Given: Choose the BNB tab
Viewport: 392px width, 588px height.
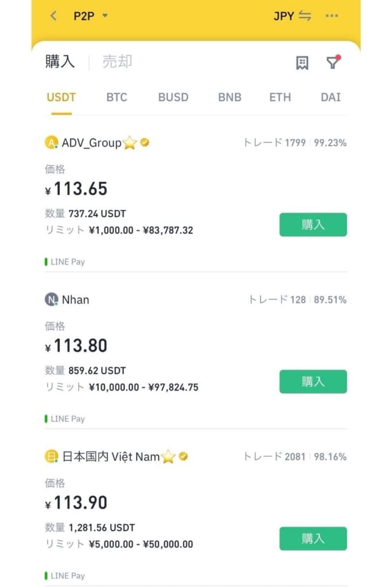Looking at the screenshot, I should tap(230, 97).
